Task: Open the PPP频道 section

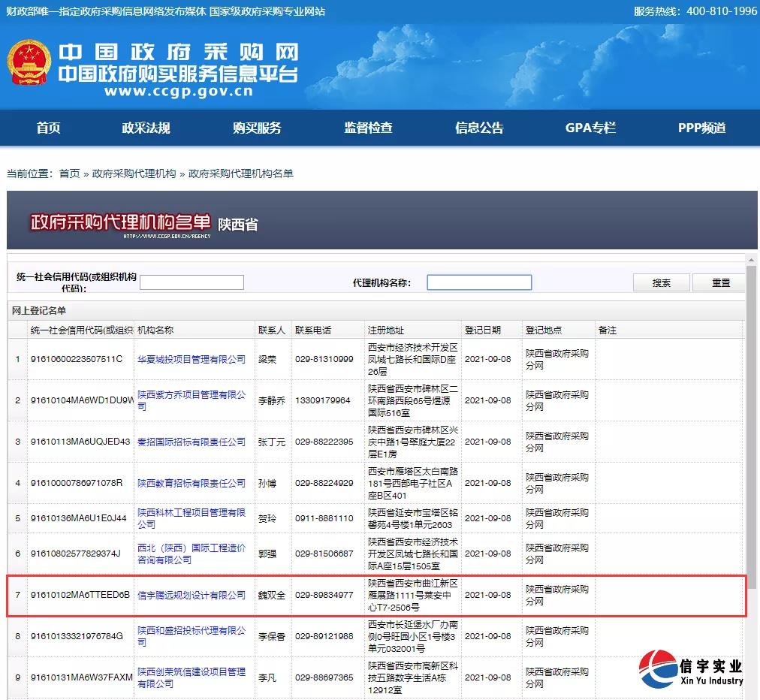Action: coord(700,128)
